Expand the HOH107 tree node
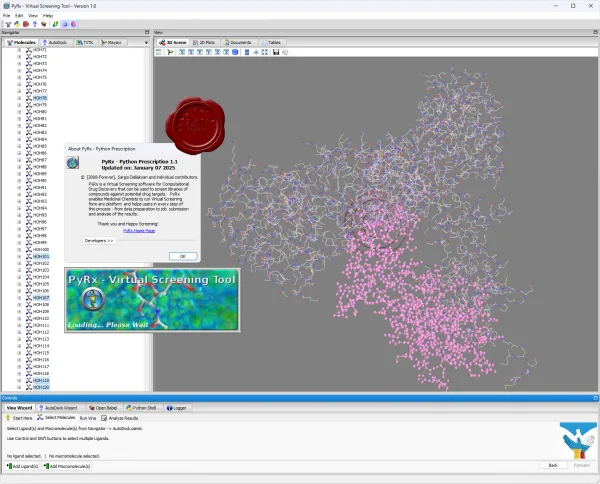The width and height of the screenshot is (600, 484). click(19, 298)
